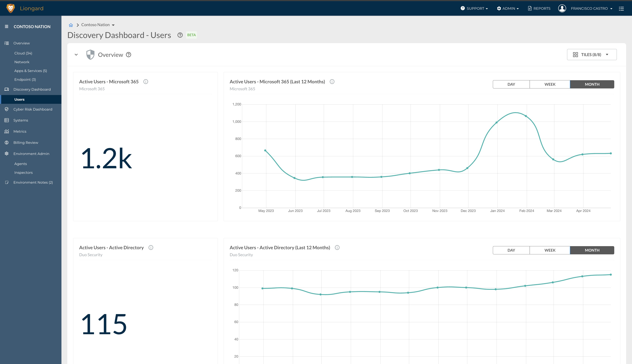Click the Feb 2024 data point on Microsoft 365 chart
The height and width of the screenshot is (364, 632).
click(x=526, y=116)
